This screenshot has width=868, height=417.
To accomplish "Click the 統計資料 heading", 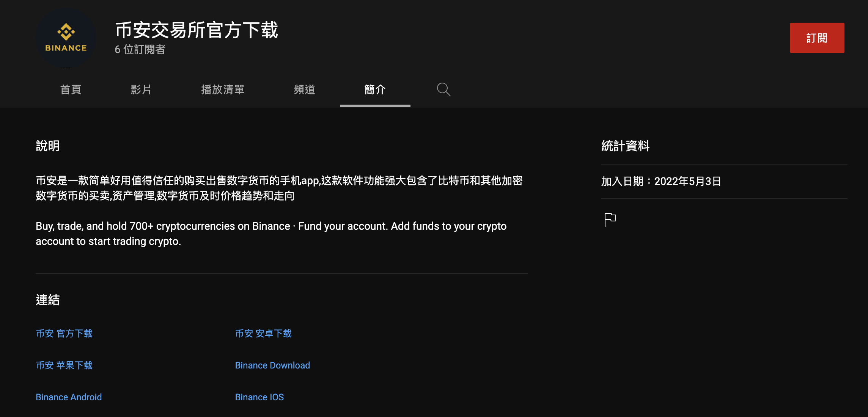I will (x=625, y=146).
